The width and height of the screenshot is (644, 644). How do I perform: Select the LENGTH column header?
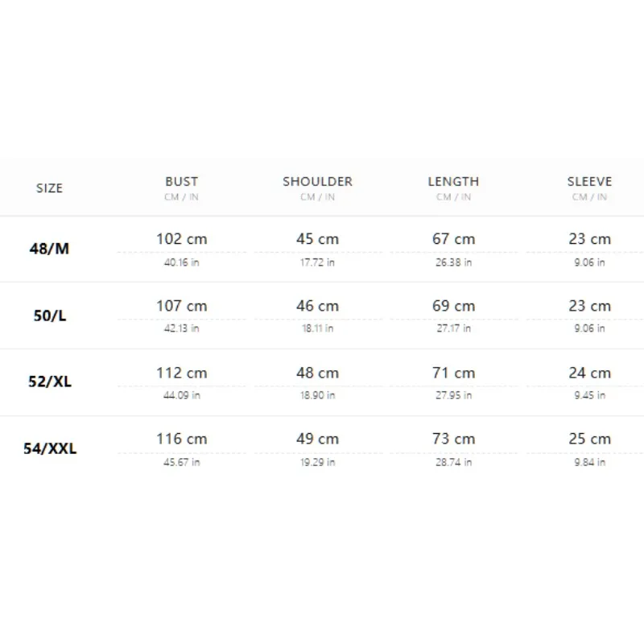453,182
